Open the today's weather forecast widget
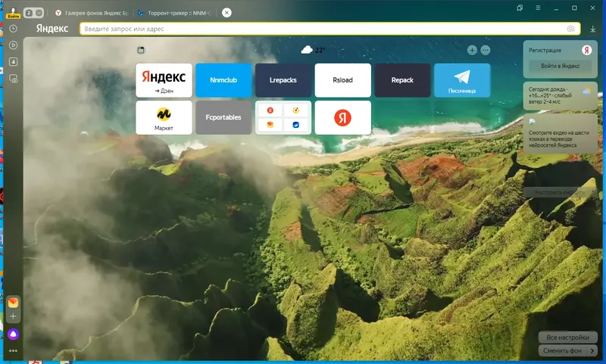Image resolution: width=606 pixels, height=364 pixels. point(560,95)
